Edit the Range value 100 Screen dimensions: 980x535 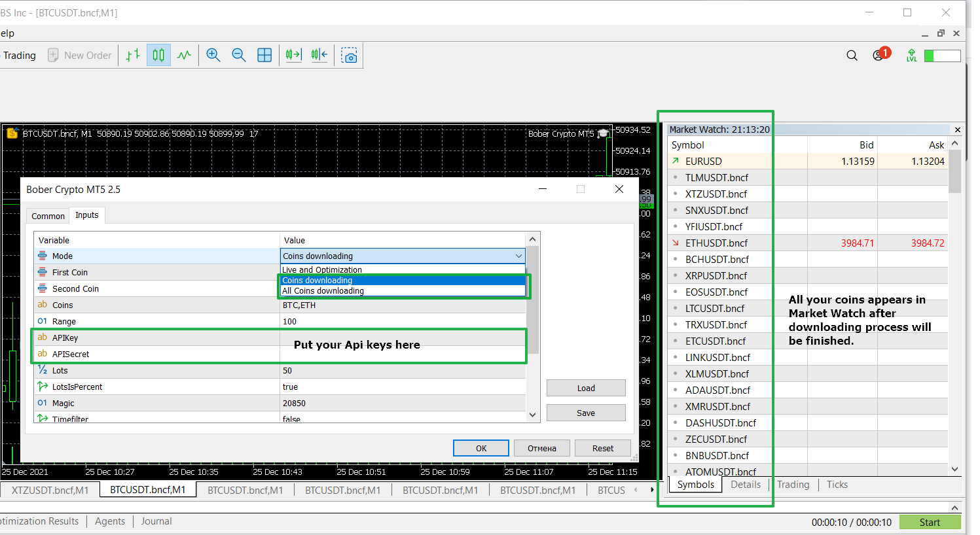pyautogui.click(x=403, y=321)
